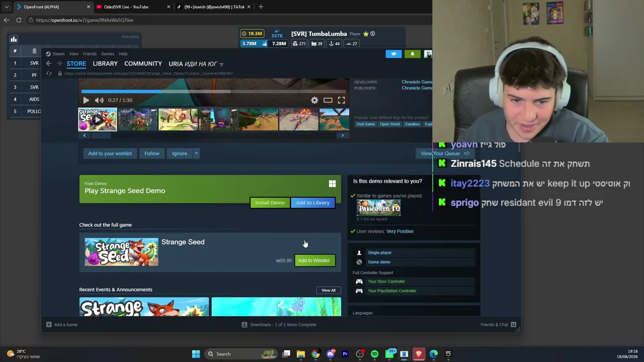
Task: Open View Your Queue
Action: 445,153
